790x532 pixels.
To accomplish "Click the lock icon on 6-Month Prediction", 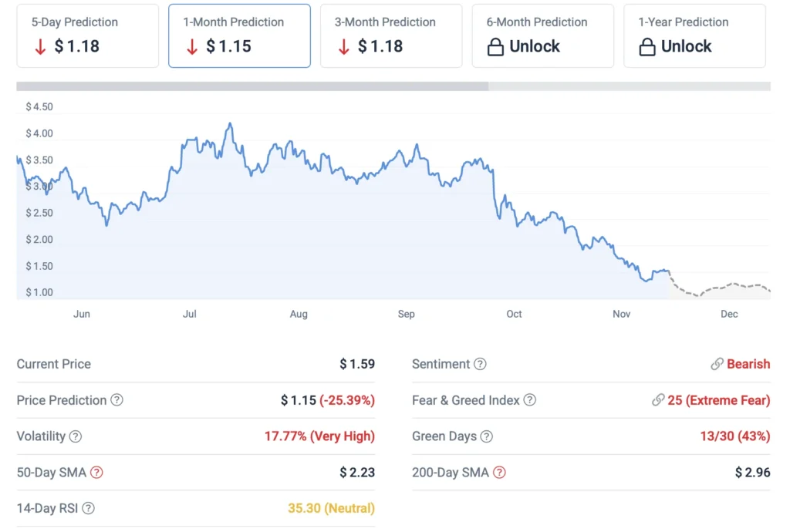I will 495,47.
